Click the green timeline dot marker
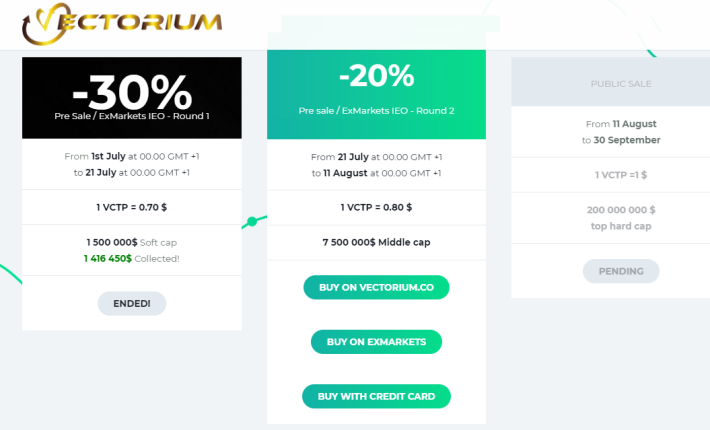 pos(252,221)
